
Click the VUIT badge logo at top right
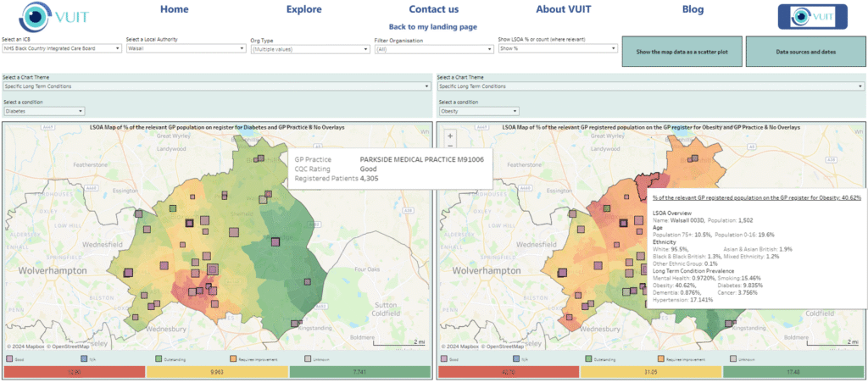point(812,16)
